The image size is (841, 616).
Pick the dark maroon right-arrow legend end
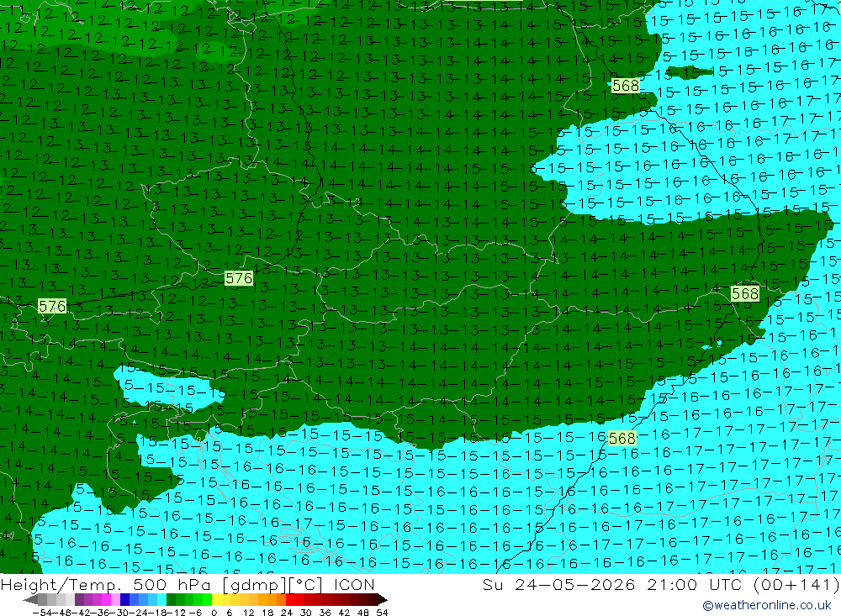(x=383, y=599)
